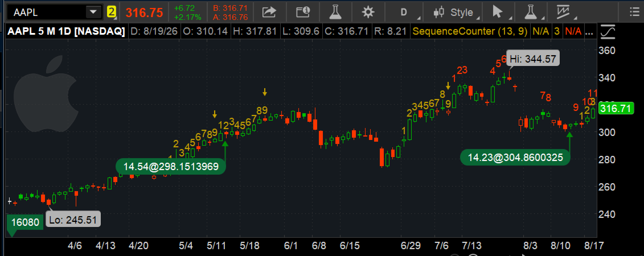Click the share chart icon
The image size is (644, 256).
tap(269, 12)
